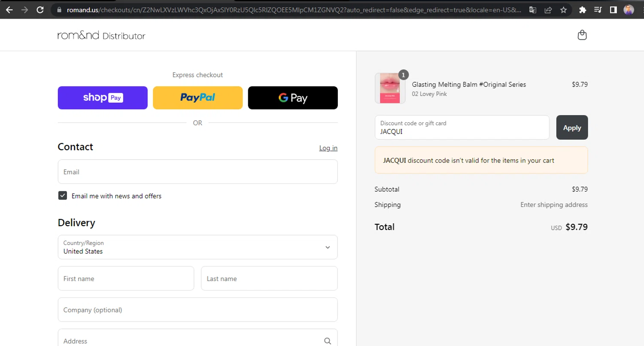The image size is (644, 346).
Task: Click the Enter shipping address text
Action: click(x=554, y=205)
